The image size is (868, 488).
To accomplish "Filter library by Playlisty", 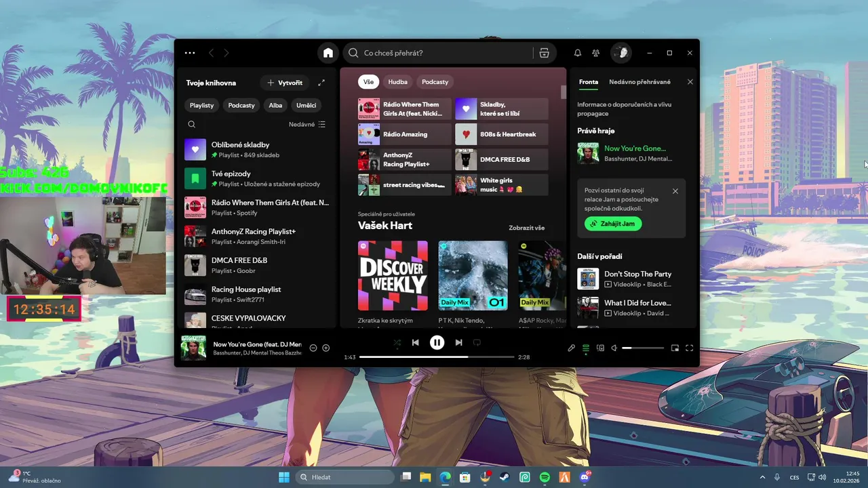I will pyautogui.click(x=201, y=105).
